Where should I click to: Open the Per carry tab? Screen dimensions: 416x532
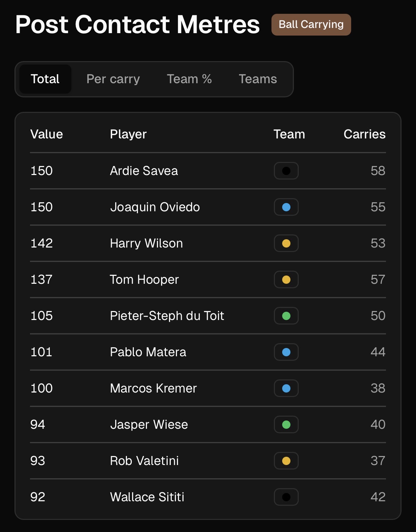(x=113, y=79)
